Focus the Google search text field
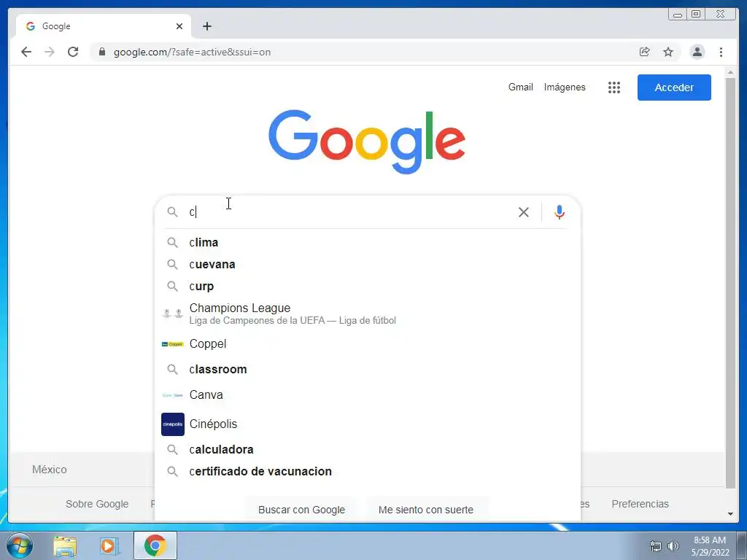The height and width of the screenshot is (560, 747). pyautogui.click(x=350, y=212)
